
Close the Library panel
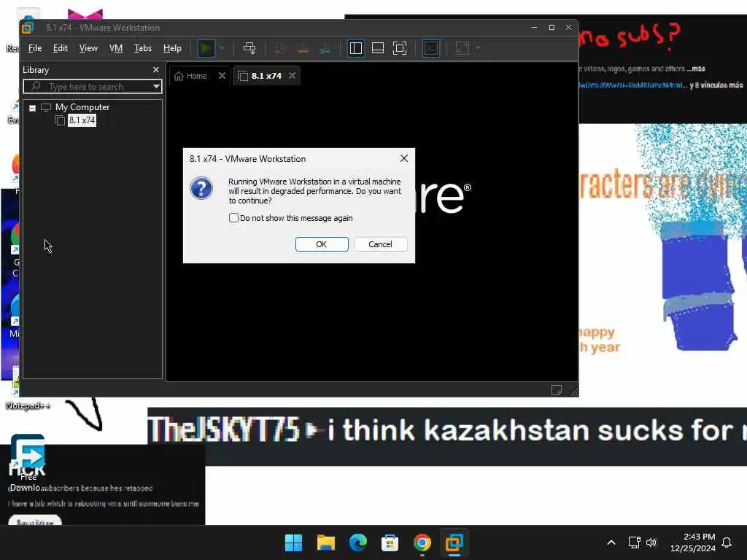[x=156, y=70]
